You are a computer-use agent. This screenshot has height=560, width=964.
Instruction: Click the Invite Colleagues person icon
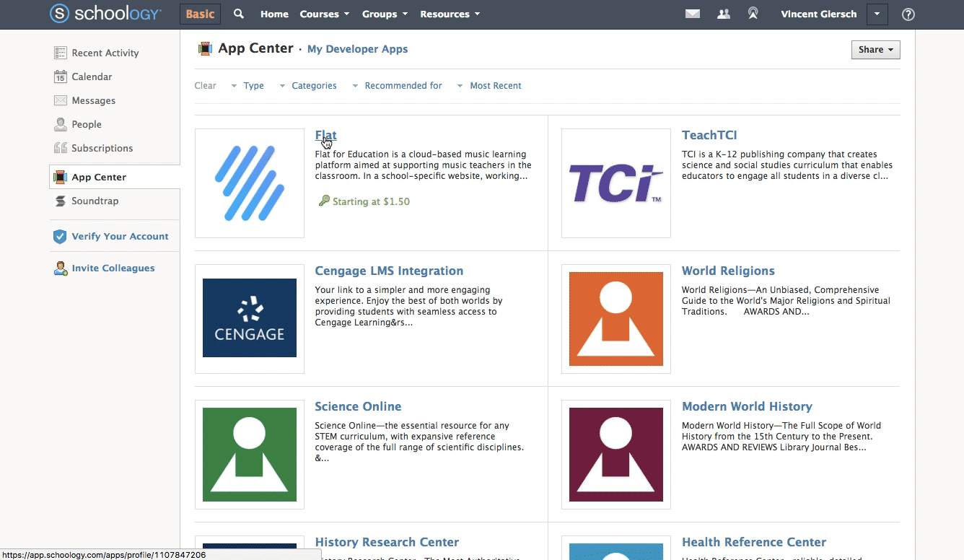tap(61, 268)
